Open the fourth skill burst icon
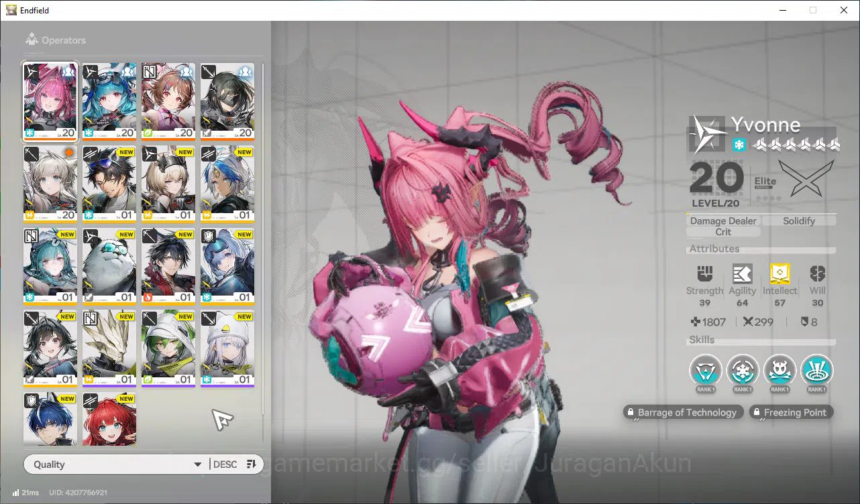The height and width of the screenshot is (504, 860). click(x=816, y=370)
